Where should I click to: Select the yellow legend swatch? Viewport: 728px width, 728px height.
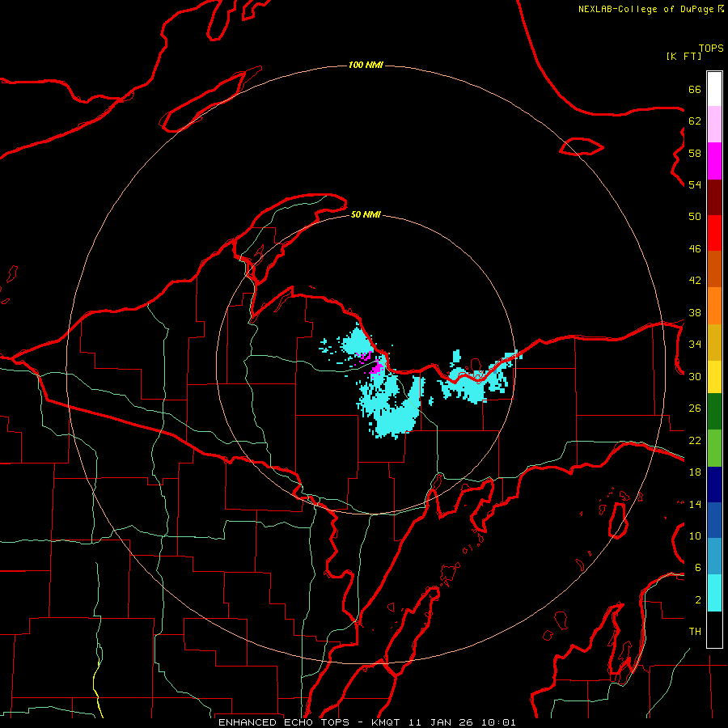[x=714, y=376]
